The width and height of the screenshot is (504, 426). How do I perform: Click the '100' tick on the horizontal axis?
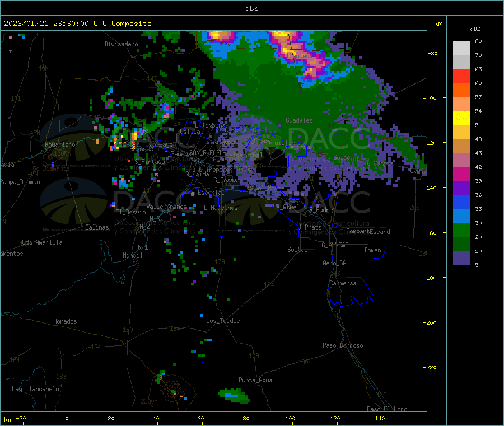(x=290, y=418)
